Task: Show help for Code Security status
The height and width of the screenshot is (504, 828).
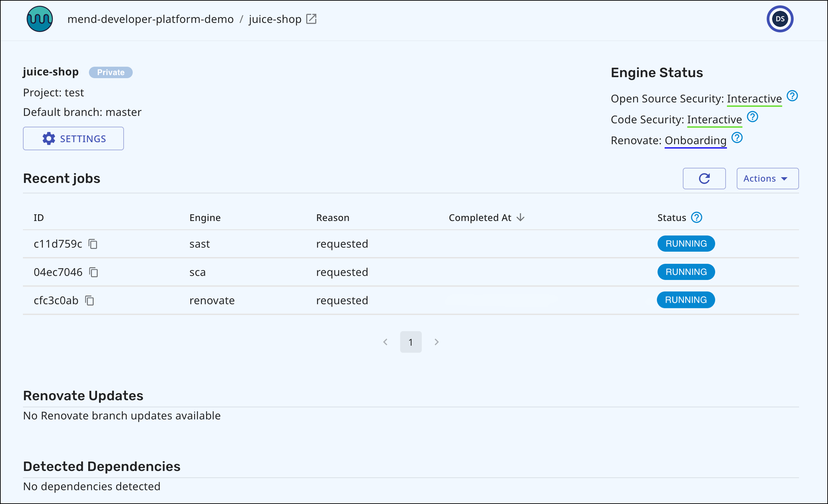Action: pos(752,117)
